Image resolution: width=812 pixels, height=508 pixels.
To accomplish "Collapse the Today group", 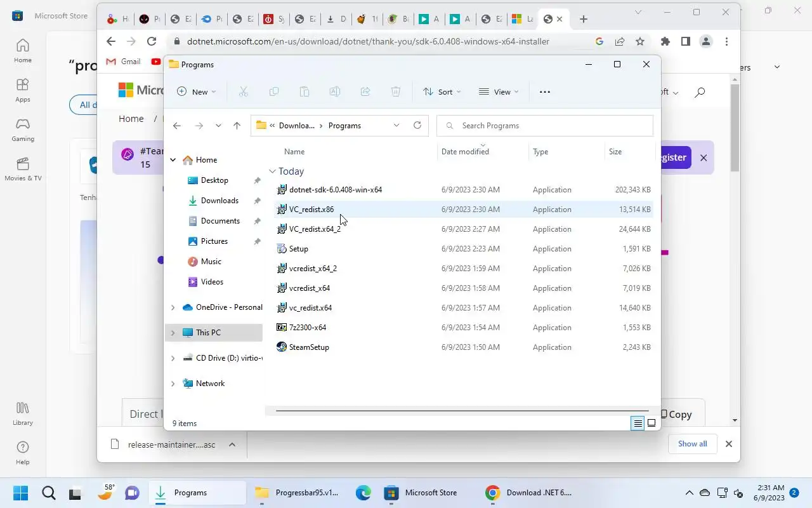I will (272, 171).
